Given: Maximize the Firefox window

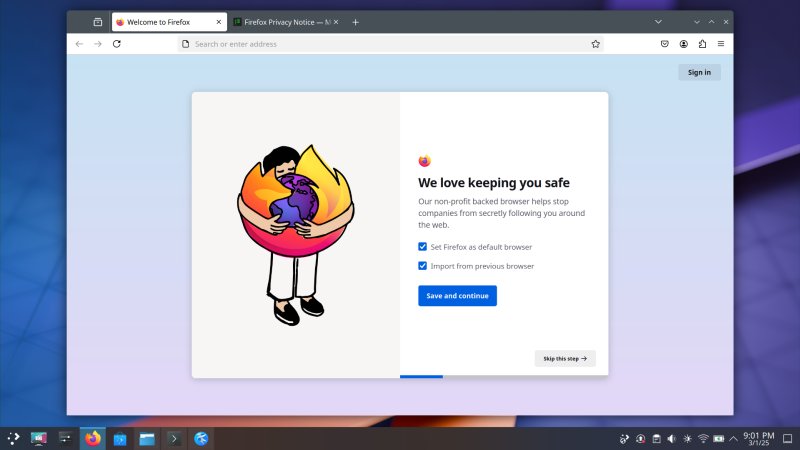Looking at the screenshot, I should point(711,22).
